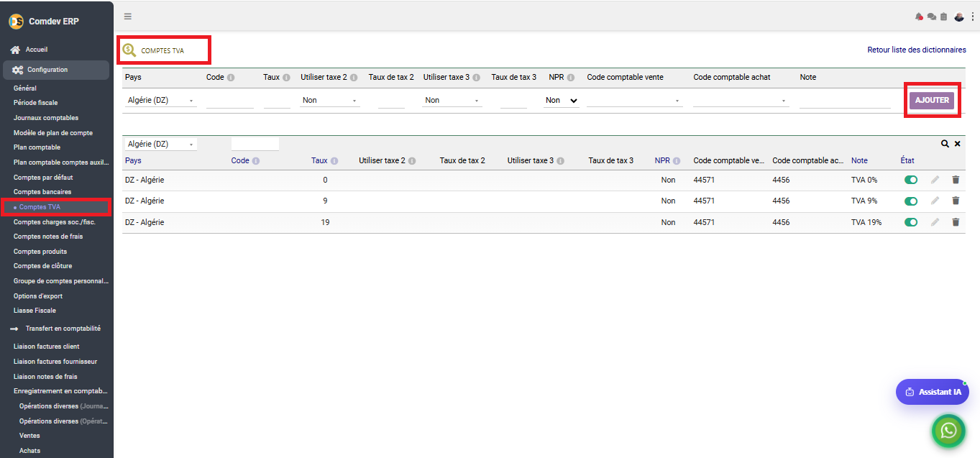Open the Utiliser taxe 3 dropdown
Viewport: 980px width, 458px height.
click(x=453, y=101)
